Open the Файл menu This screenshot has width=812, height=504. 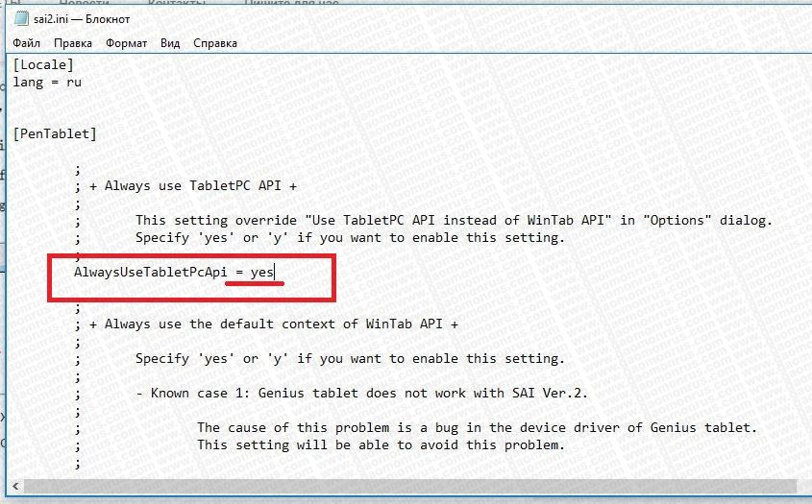tap(26, 43)
